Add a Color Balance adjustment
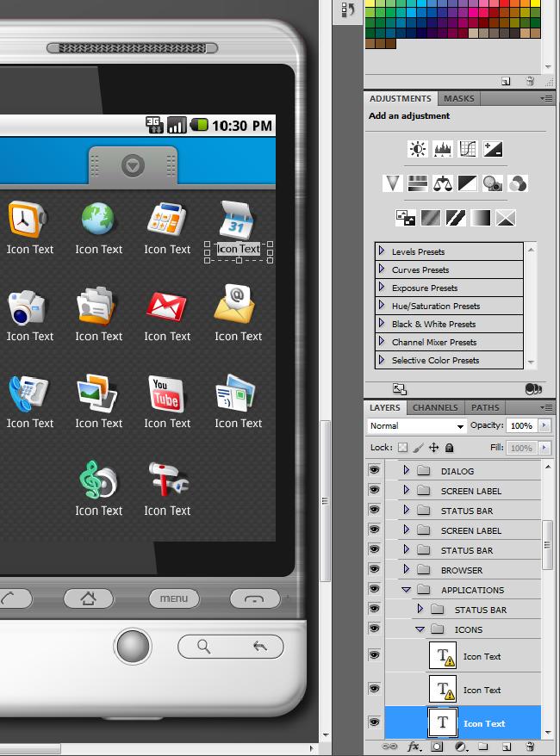Screen dimensions: 560x756 [x=443, y=183]
